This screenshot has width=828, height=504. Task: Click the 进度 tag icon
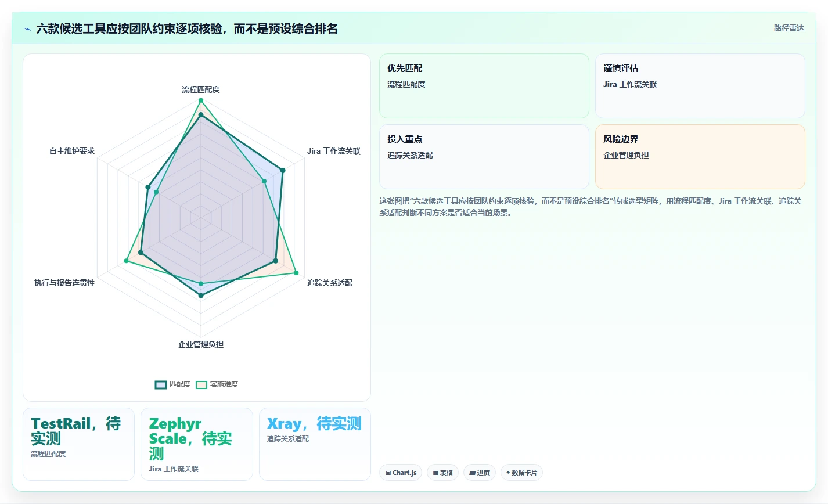click(473, 473)
